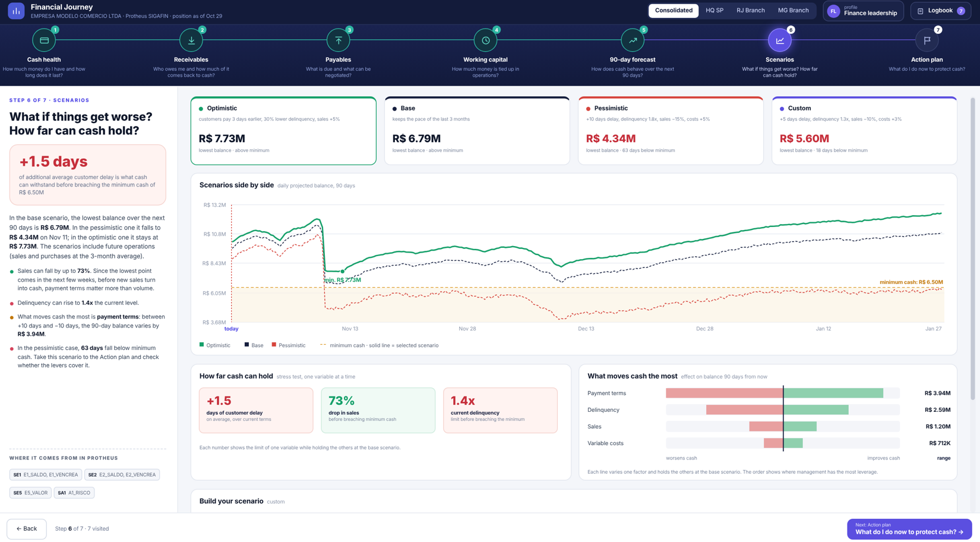Viewport: 980px width, 542px height.
Task: Open the Action plan flag icon
Action: tap(927, 40)
